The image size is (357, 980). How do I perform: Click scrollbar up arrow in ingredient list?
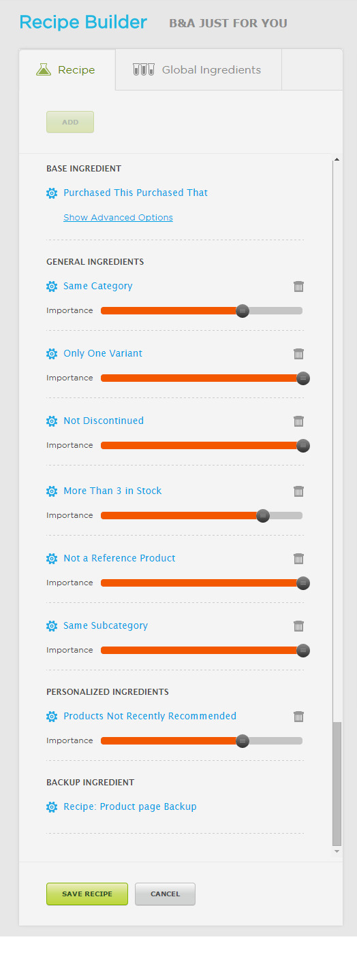coord(337,160)
